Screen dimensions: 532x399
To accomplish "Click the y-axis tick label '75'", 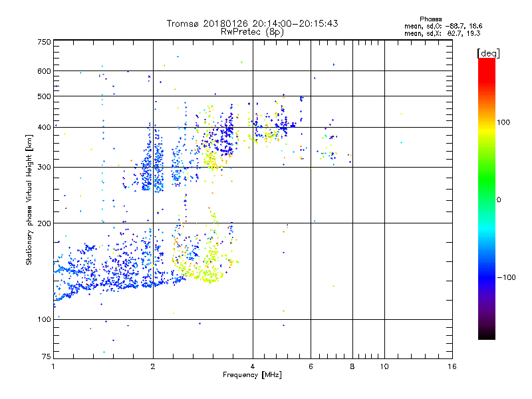I will 47,356.
